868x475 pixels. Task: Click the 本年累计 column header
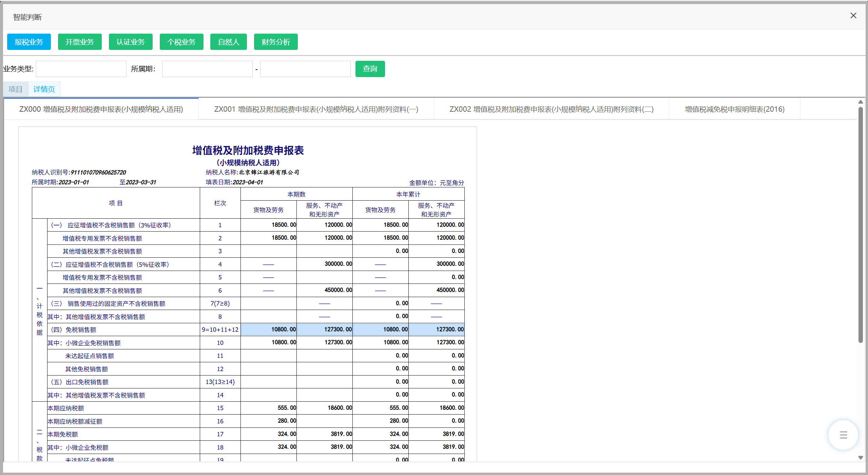click(408, 194)
